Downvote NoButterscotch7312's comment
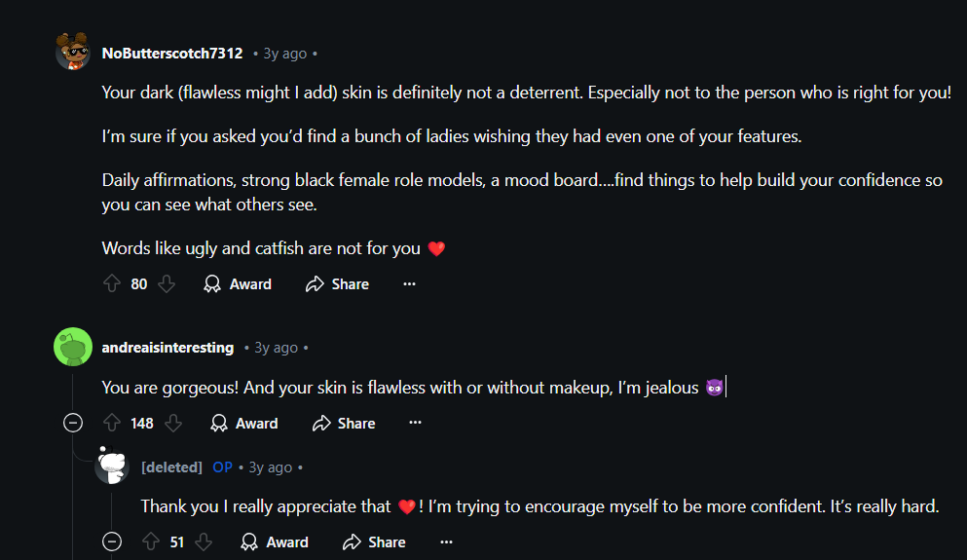The image size is (967, 560). [x=167, y=284]
